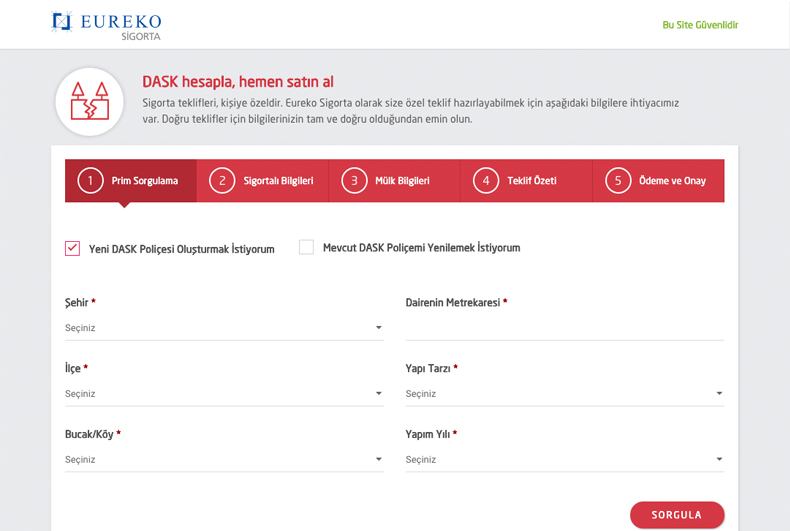The width and height of the screenshot is (790, 531).
Task: Click the 'DASK hesapla, hemen satın al' heading
Action: [238, 82]
